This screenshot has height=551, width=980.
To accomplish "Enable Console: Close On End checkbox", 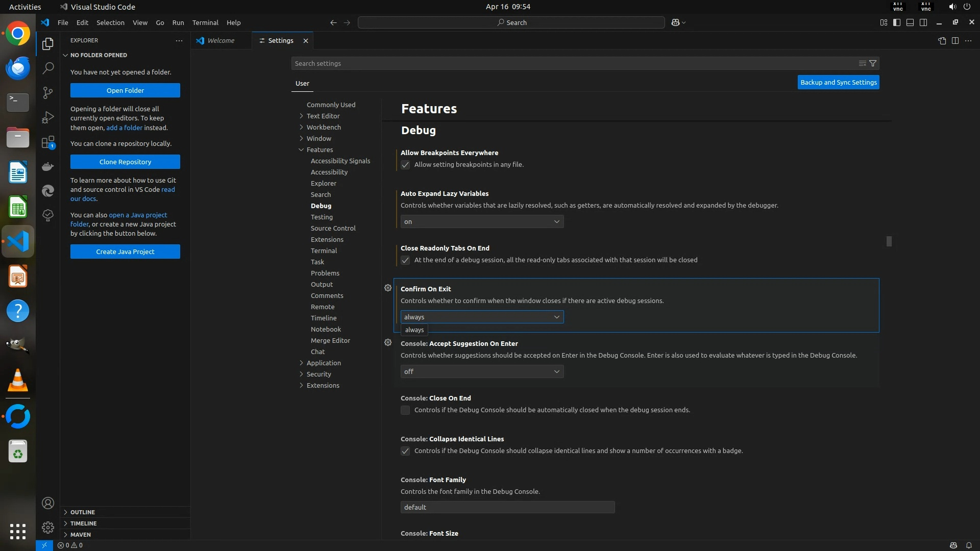I will coord(405,410).
